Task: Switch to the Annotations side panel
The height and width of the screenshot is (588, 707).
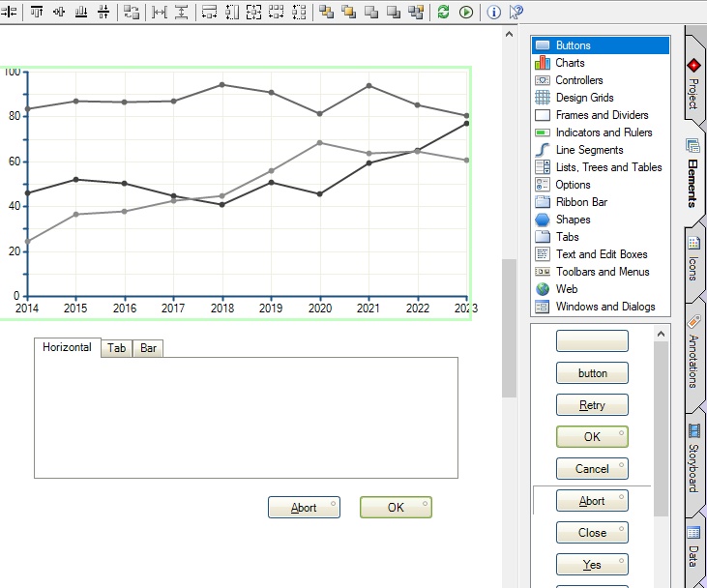Action: pyautogui.click(x=693, y=353)
